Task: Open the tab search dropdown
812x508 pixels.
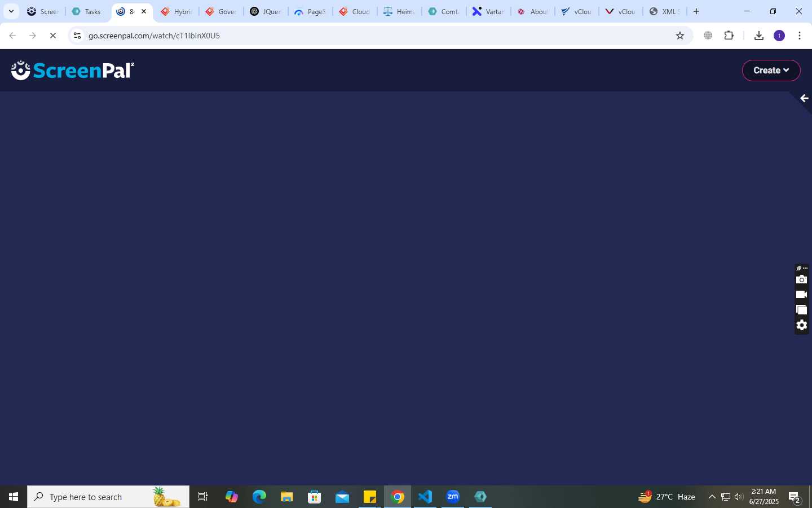Action: 11,11
